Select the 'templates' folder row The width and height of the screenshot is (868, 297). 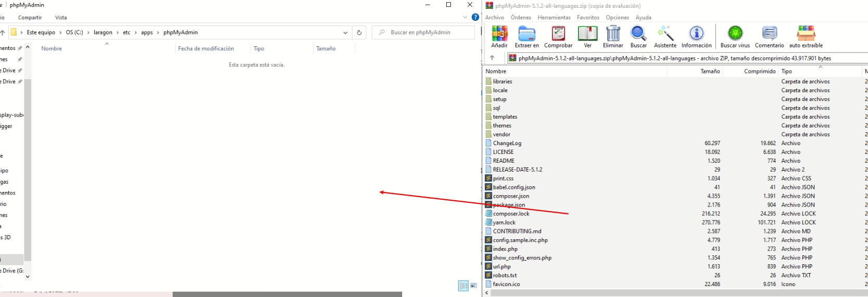click(675, 117)
